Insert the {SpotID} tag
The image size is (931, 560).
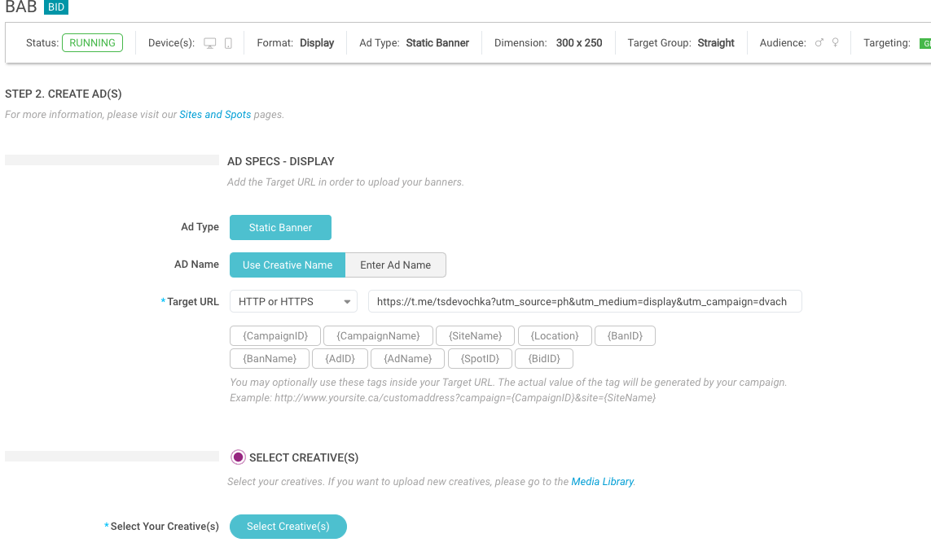[x=480, y=359]
